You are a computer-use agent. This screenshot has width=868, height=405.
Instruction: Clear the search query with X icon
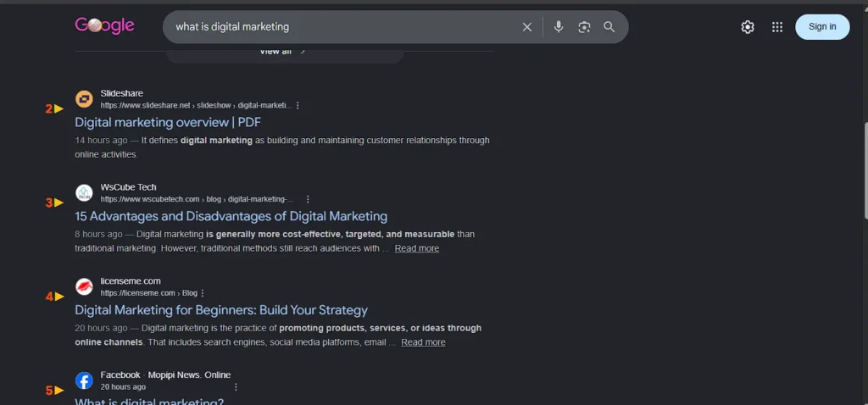point(527,27)
